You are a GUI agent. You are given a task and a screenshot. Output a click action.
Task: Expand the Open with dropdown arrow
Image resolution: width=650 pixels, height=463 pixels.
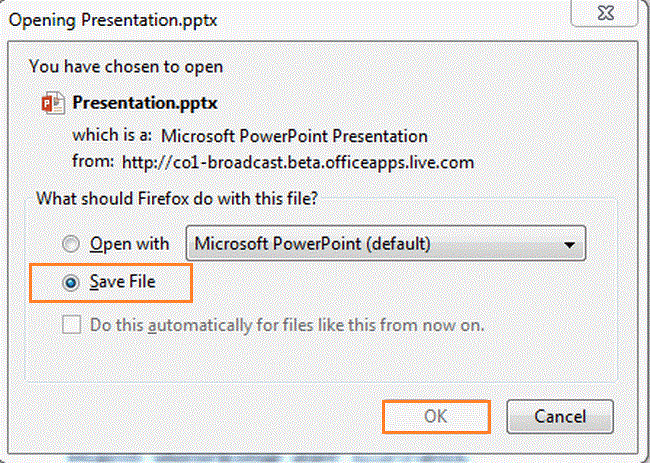coord(570,243)
